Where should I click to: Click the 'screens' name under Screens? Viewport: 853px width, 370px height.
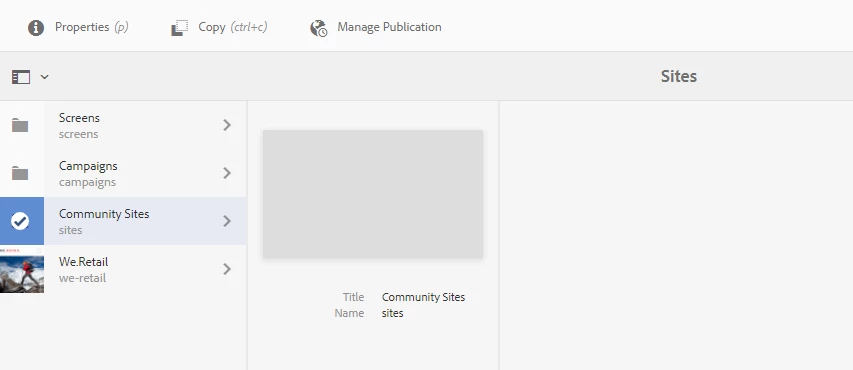(78, 134)
